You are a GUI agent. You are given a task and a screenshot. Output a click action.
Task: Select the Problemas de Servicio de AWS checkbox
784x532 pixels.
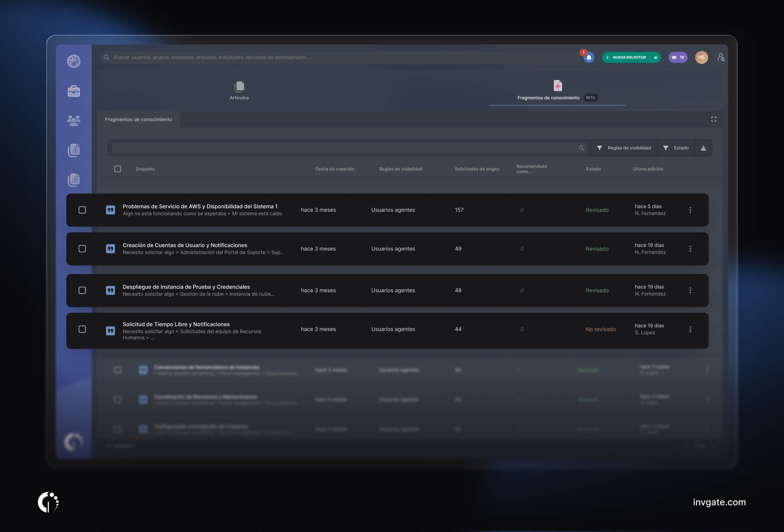pos(82,210)
